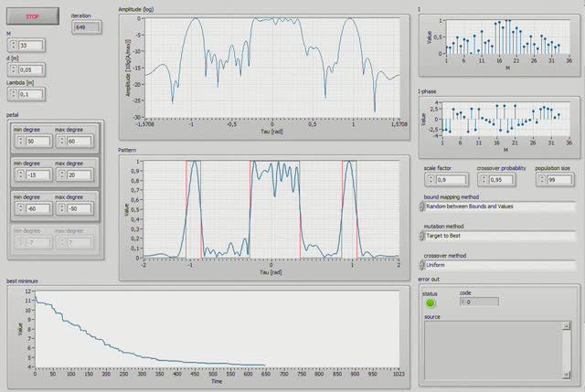585x392 pixels.
Task: Click the stepper beside max degree 60
Action: (61, 141)
